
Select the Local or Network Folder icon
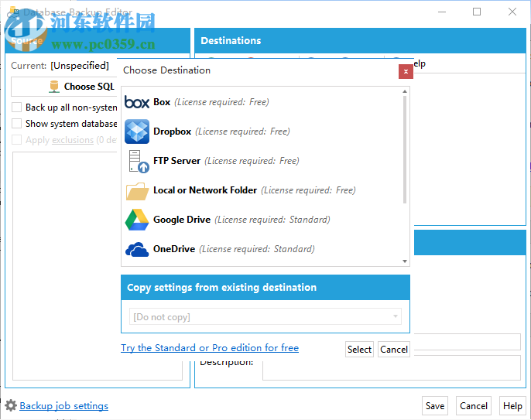click(x=137, y=191)
